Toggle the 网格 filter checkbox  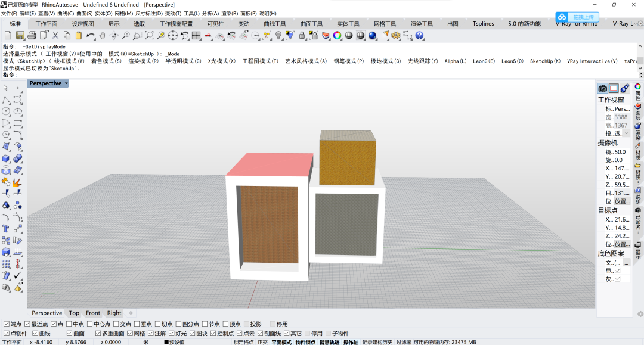(129, 334)
